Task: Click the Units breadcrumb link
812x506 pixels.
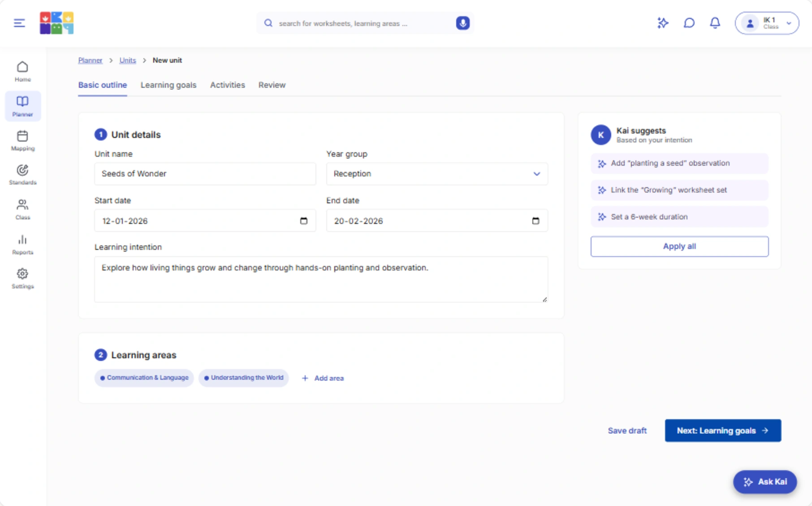Action: click(x=128, y=60)
